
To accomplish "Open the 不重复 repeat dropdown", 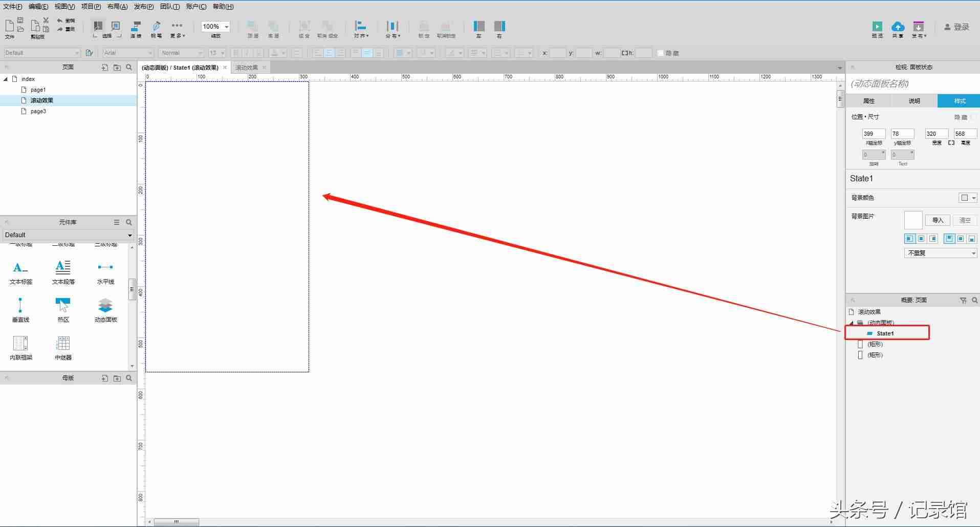I will pyautogui.click(x=941, y=253).
